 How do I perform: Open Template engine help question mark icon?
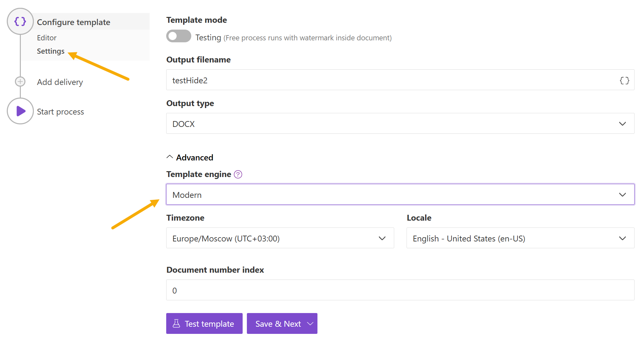[238, 174]
